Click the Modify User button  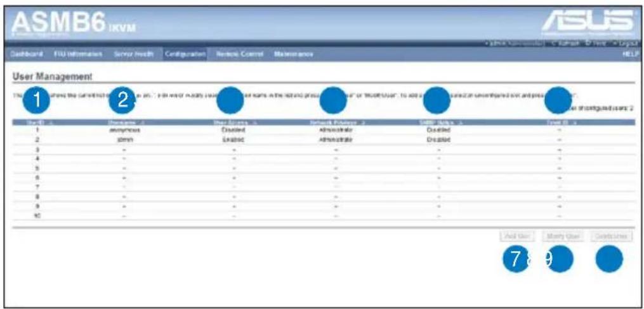[x=563, y=237]
